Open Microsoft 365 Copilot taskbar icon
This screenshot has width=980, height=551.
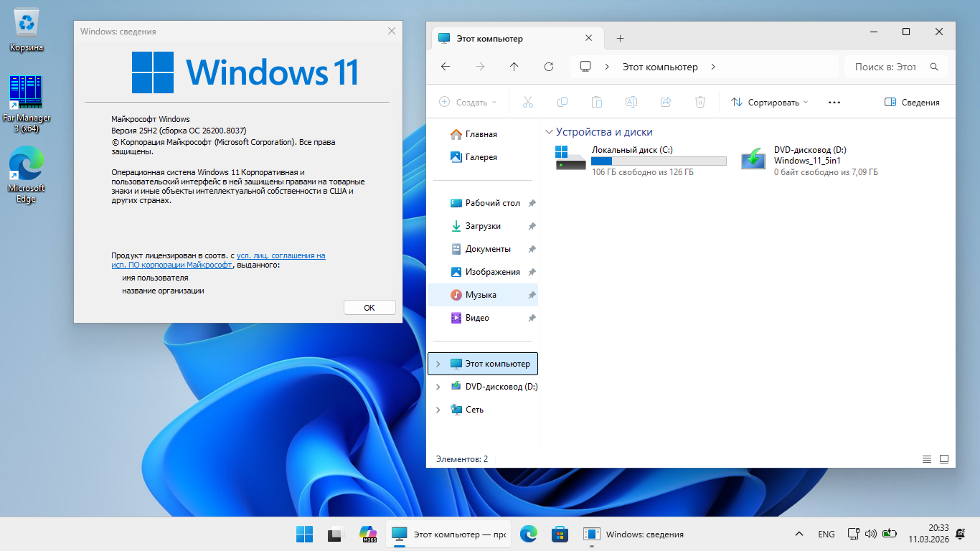pyautogui.click(x=368, y=534)
